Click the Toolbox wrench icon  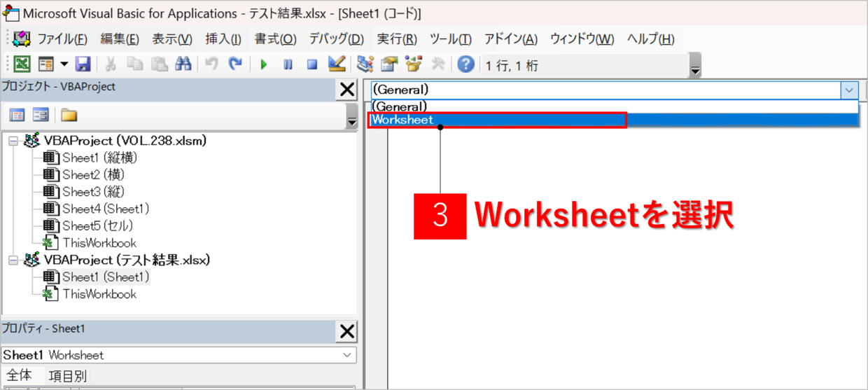pyautogui.click(x=438, y=64)
